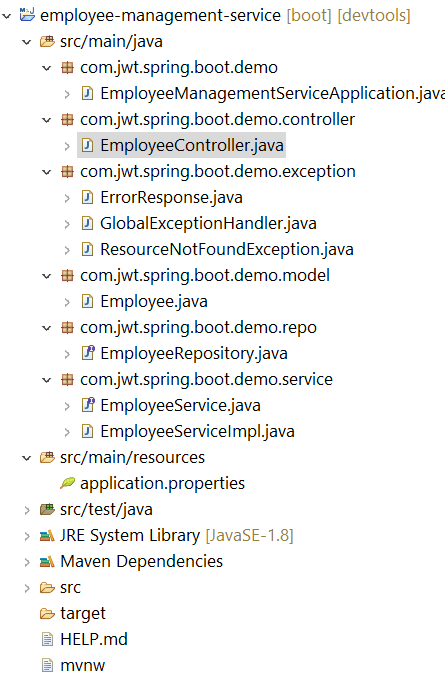This screenshot has height=677, width=445.
Task: Click the service package icon
Action: coord(67,380)
